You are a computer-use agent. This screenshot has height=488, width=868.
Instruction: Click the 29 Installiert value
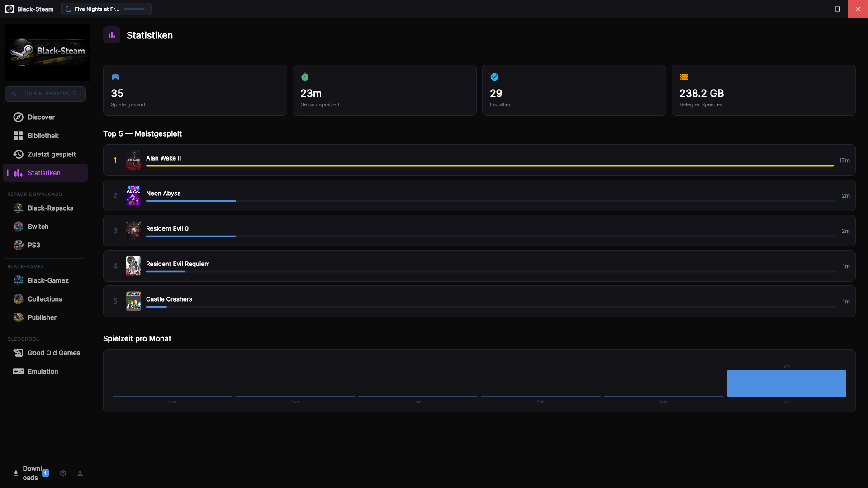[x=496, y=93]
